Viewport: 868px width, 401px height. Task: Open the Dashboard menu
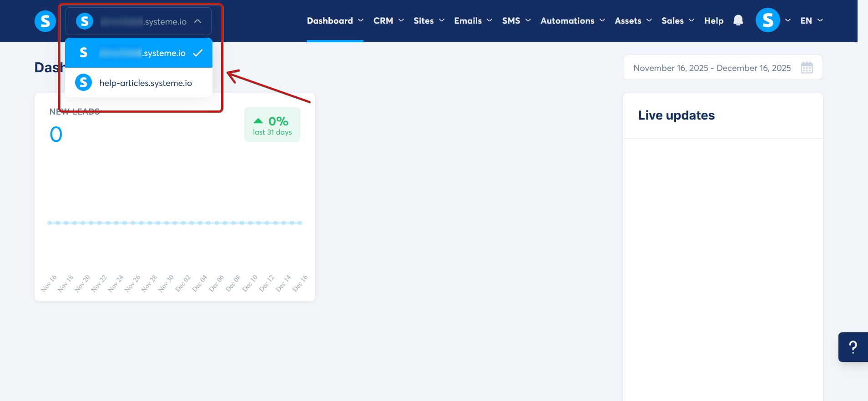(x=335, y=20)
